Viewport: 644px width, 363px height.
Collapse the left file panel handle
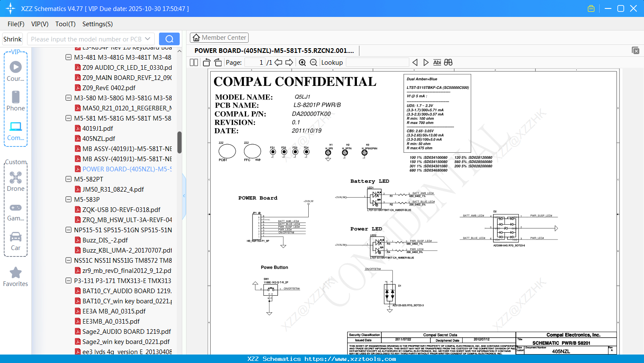[184, 196]
